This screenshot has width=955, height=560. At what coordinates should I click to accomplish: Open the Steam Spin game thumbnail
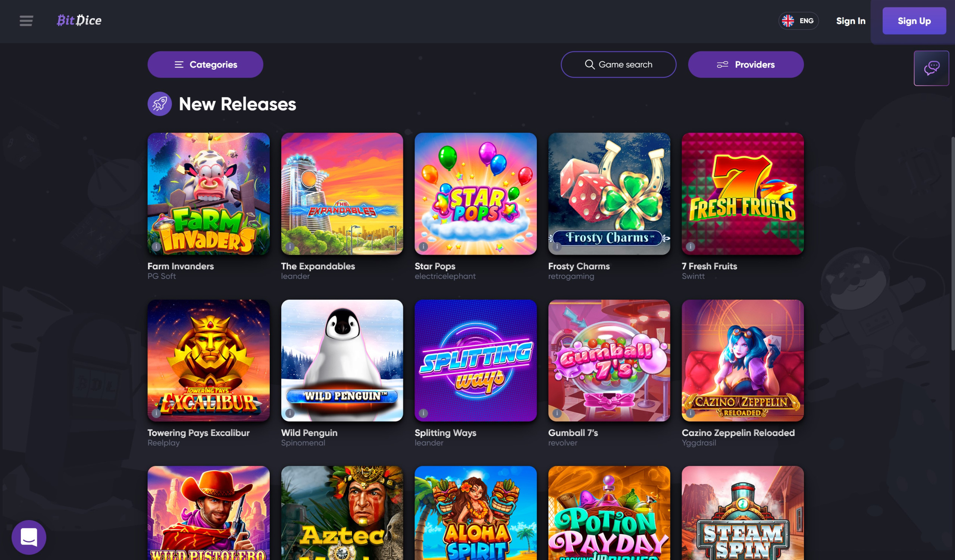point(743,513)
